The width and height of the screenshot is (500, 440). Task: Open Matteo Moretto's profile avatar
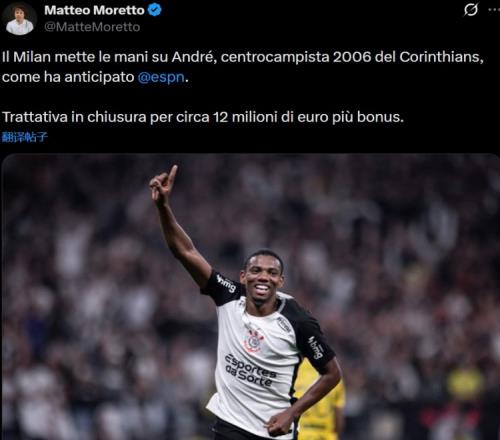click(x=20, y=19)
